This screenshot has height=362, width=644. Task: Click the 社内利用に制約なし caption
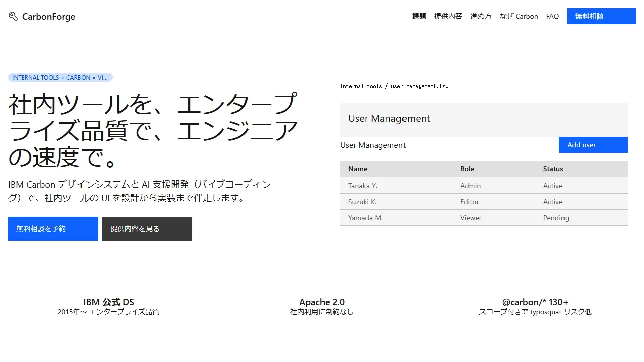(x=322, y=312)
